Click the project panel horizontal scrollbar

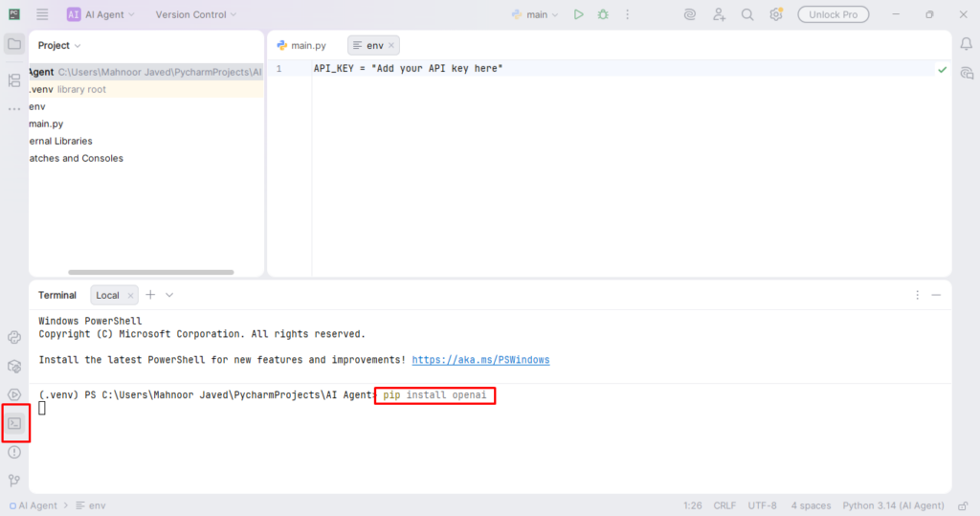point(150,272)
